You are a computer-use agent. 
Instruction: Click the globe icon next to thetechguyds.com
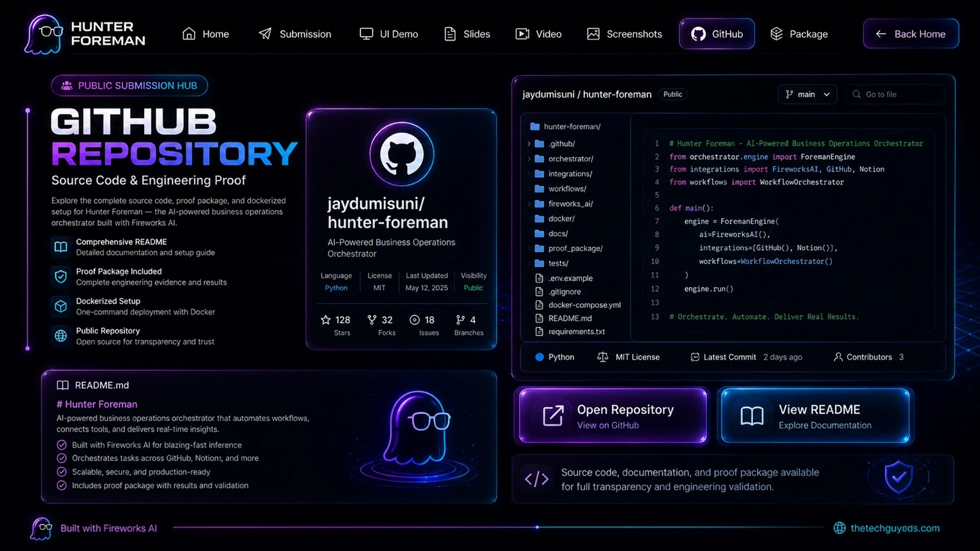click(x=840, y=528)
